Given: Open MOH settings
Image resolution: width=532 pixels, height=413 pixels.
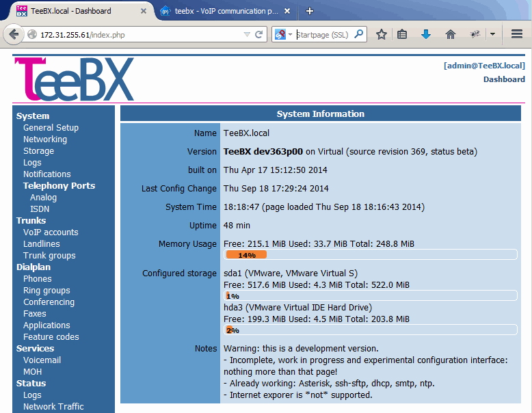Looking at the screenshot, I should pyautogui.click(x=32, y=371).
